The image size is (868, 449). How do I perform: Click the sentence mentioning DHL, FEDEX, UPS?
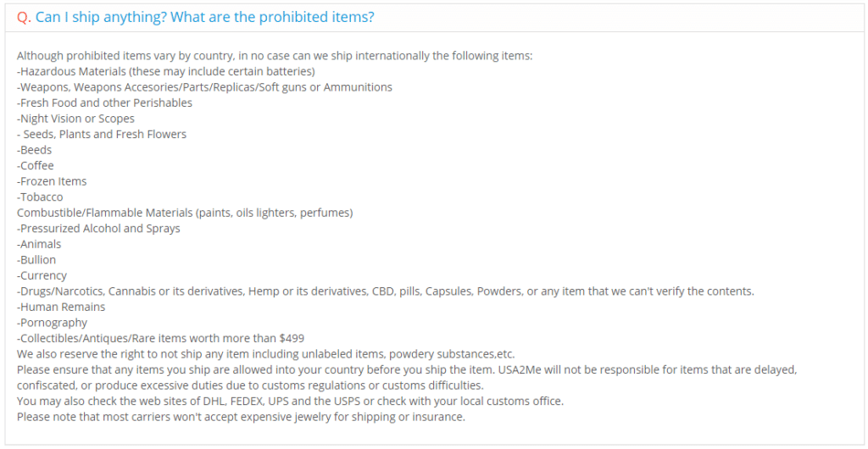[290, 401]
